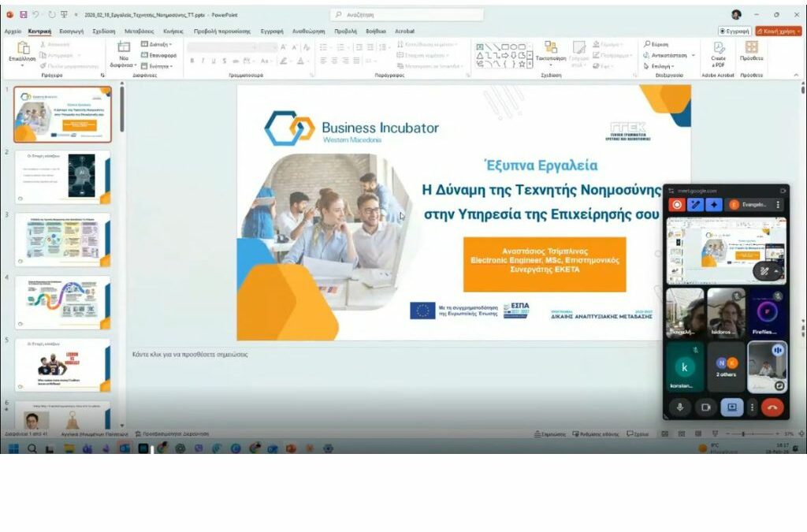Click the Arrange (Τακτοποίηση) icon
The image size is (807, 532).
[551, 50]
